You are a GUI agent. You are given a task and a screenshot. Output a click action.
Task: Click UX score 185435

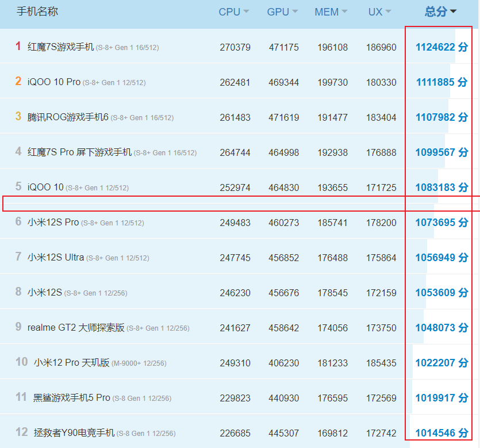pos(381,363)
